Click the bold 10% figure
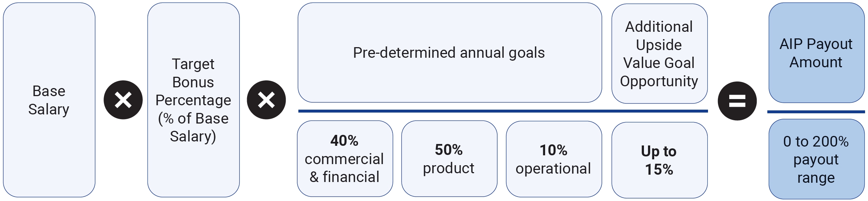 pyautogui.click(x=553, y=150)
